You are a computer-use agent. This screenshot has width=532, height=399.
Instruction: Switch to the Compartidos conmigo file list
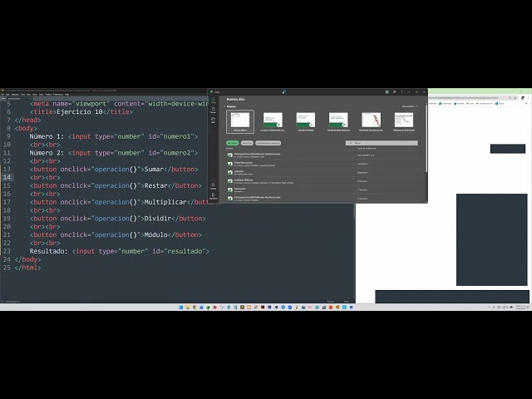pyautogui.click(x=268, y=143)
